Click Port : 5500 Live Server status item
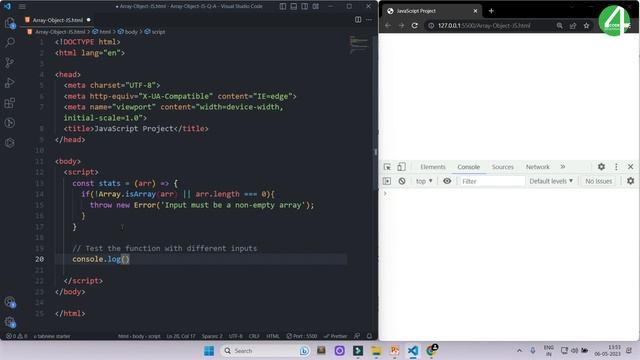 click(302, 336)
